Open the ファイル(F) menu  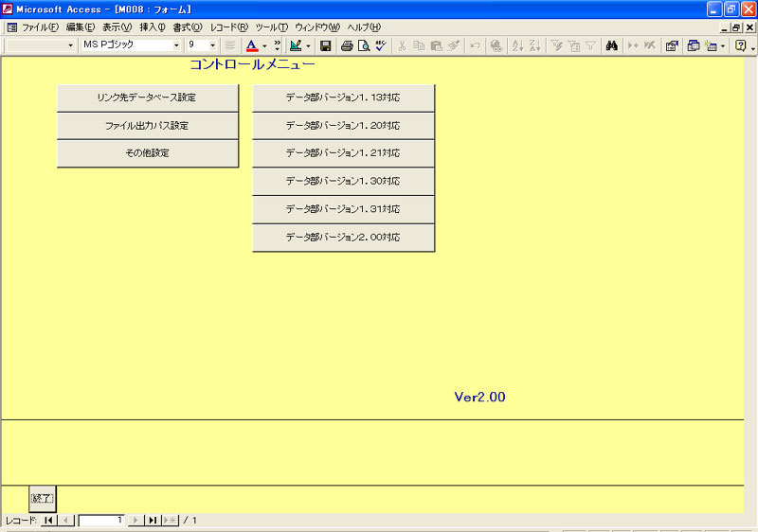tap(40, 27)
